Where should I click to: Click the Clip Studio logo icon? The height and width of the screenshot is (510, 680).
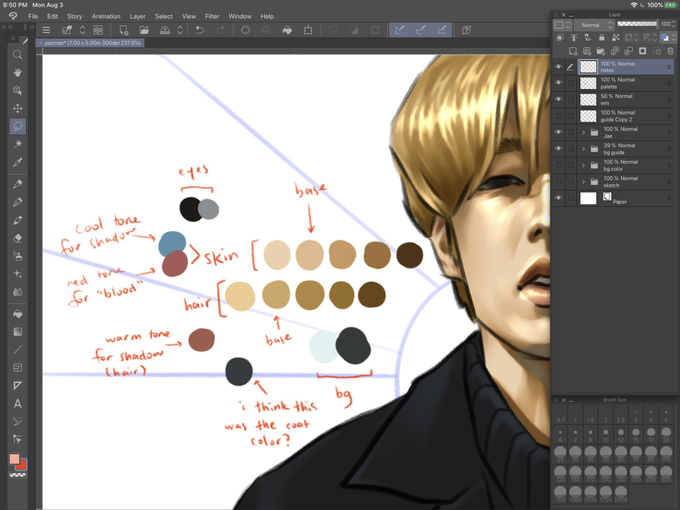[13, 16]
